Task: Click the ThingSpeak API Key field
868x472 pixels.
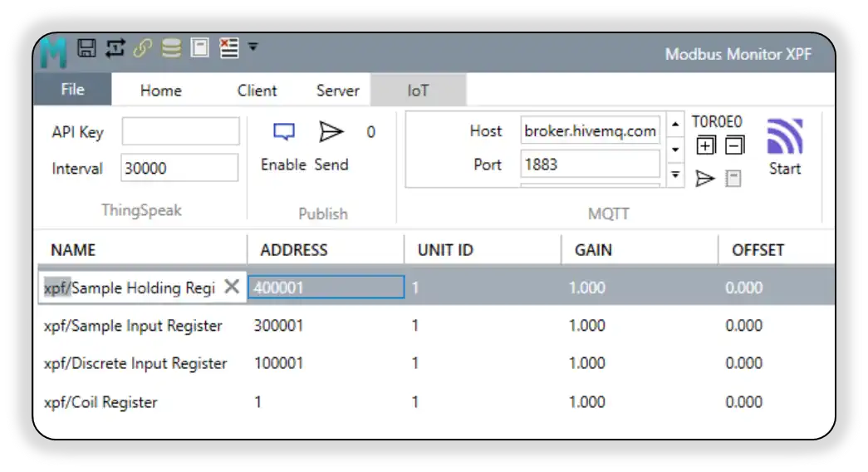Action: coord(180,131)
